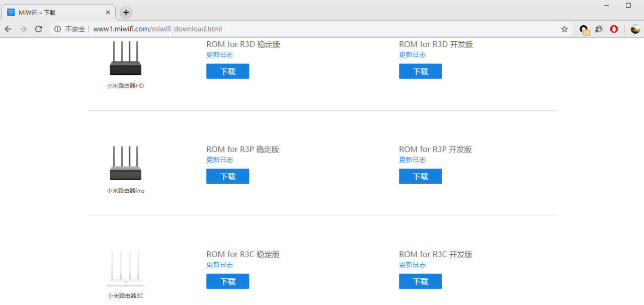Click the 小米路由器HD router image

[125, 58]
